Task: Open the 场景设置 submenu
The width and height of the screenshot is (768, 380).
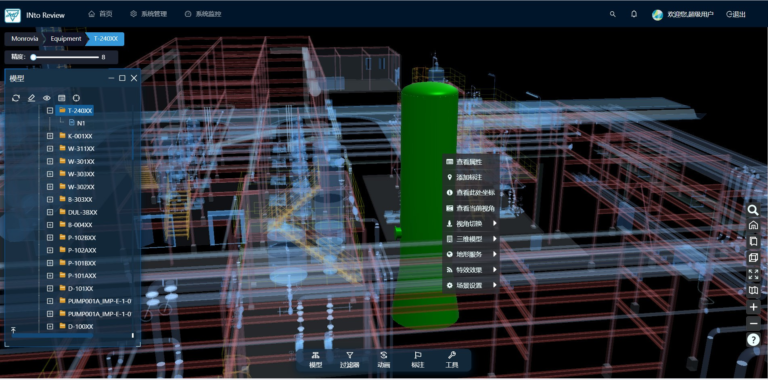Action: 471,285
